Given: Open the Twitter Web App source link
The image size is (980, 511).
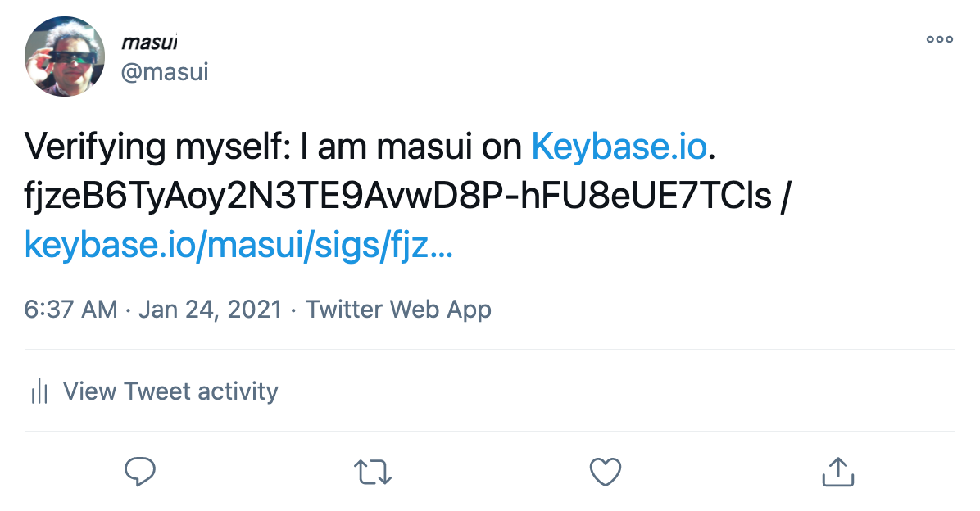Looking at the screenshot, I should click(x=398, y=310).
